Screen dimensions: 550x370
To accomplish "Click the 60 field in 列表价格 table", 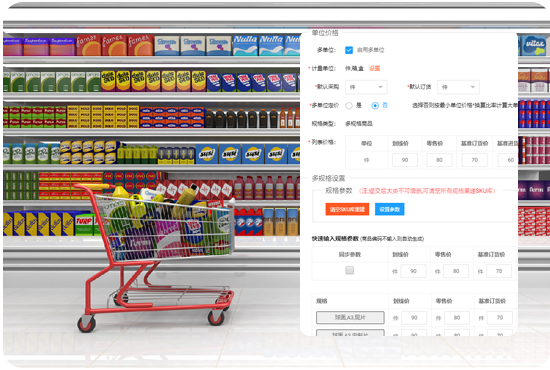I will 508,160.
